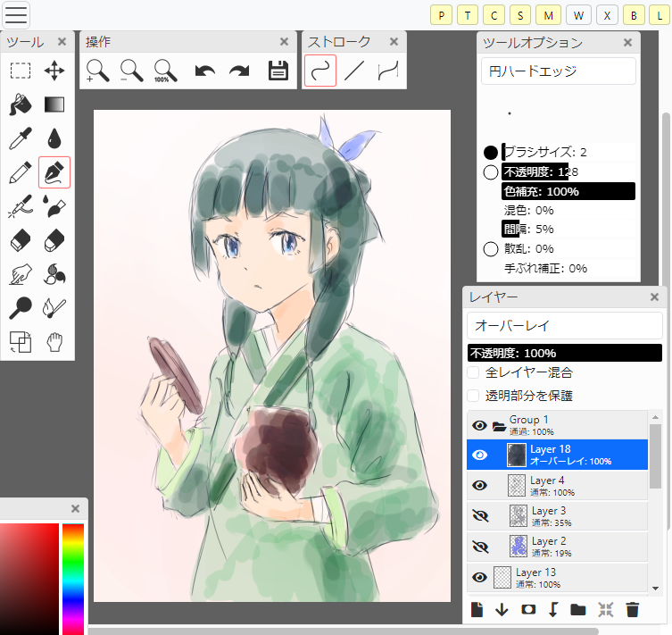
Task: Open the blend mode dropdown オーバーレイ
Action: click(564, 325)
